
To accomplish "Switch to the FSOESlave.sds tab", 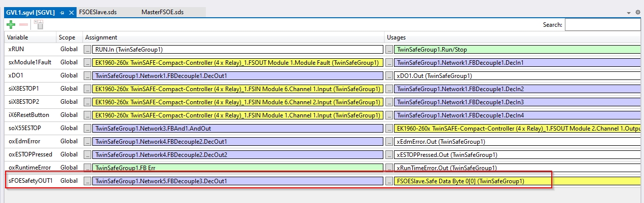I will click(98, 12).
